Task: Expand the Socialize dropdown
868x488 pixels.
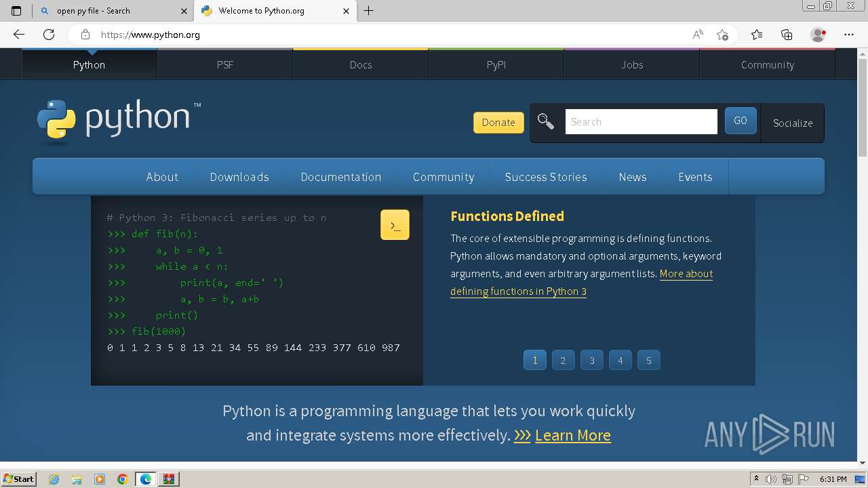Action: pos(793,123)
